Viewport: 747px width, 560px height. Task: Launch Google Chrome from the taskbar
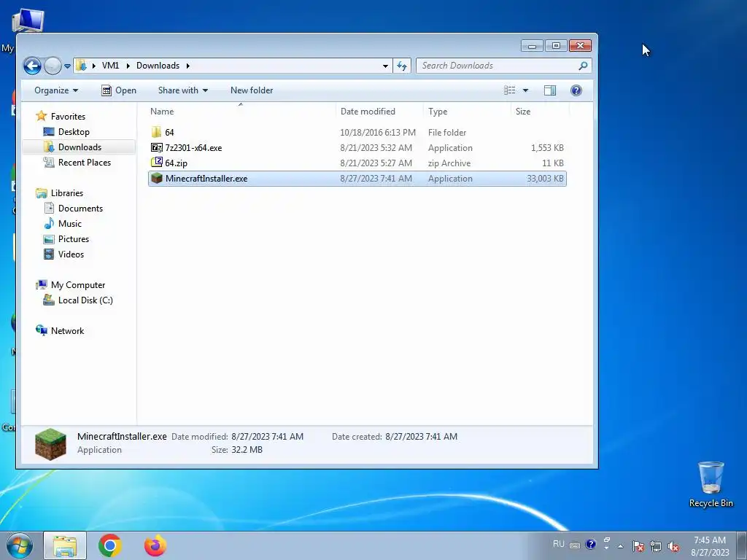pos(110,545)
